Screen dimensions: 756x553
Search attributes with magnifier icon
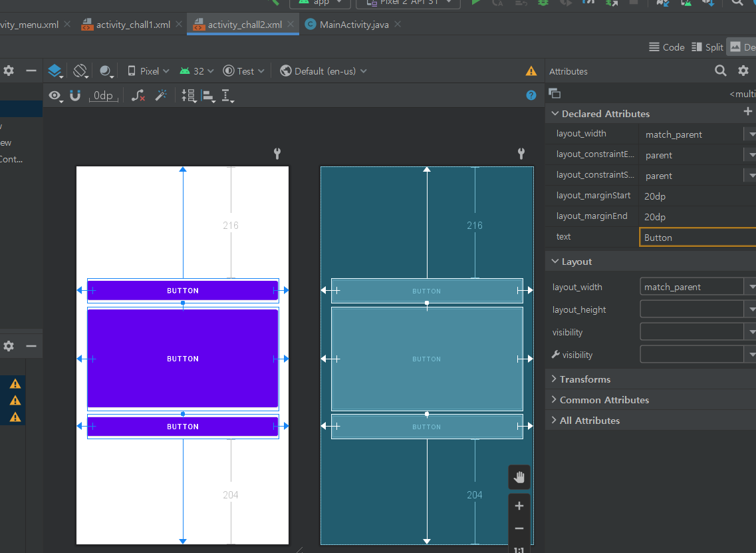(x=720, y=71)
